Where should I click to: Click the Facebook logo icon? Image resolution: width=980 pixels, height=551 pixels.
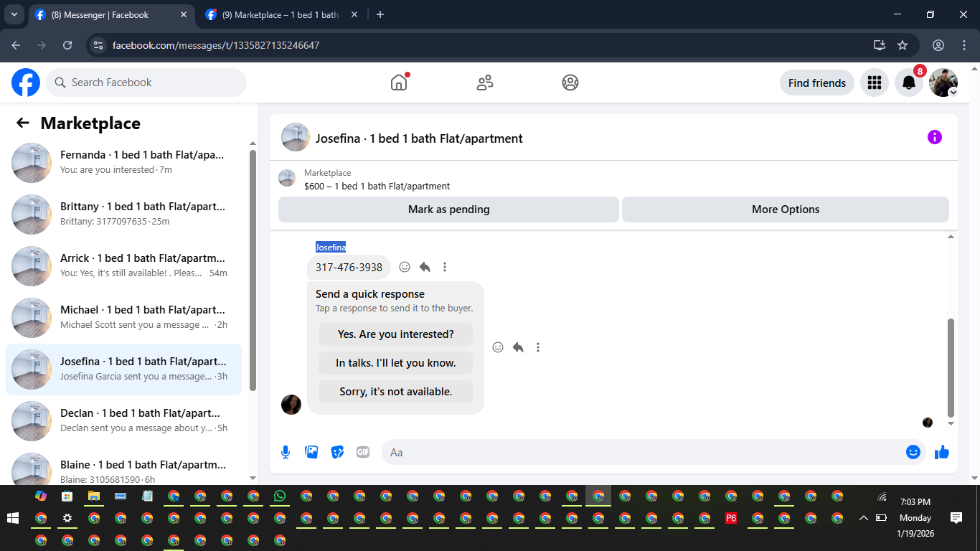[x=26, y=83]
